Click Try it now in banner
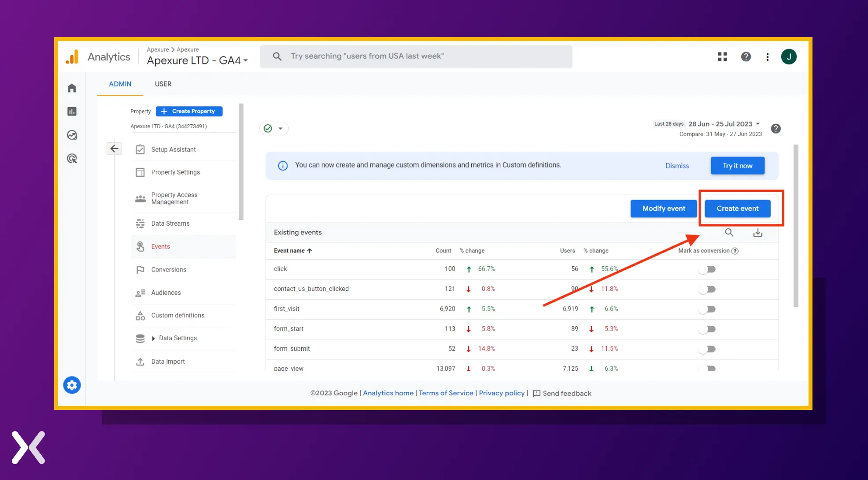868x480 pixels. [738, 166]
